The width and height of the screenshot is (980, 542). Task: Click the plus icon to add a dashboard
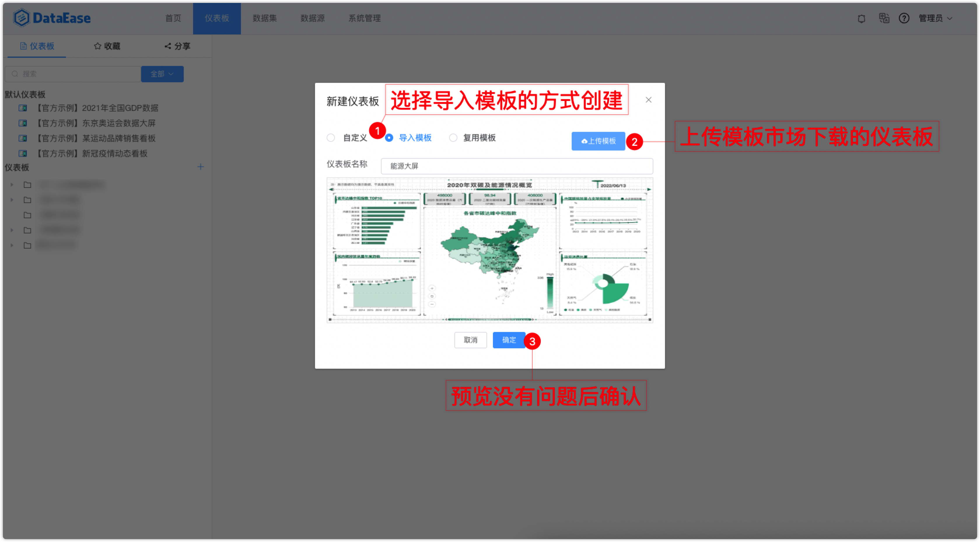(200, 167)
